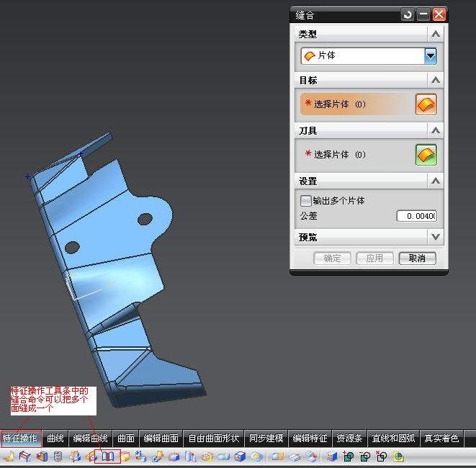Screen dimensions: 476x468
Task: Click the Sew (缝合) open-book icon in toolbar
Action: [x=108, y=456]
